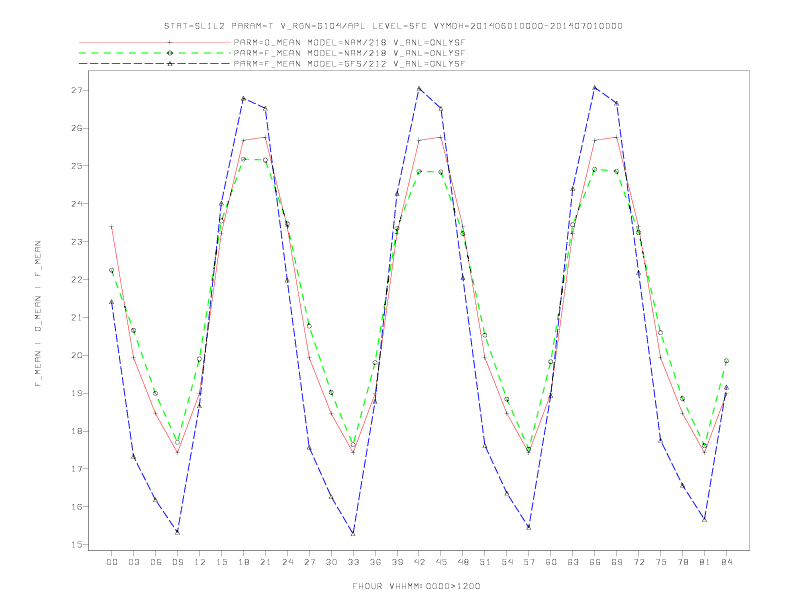Image resolution: width=792 pixels, height=612 pixels.
Task: Click green NAM circle point at hour 84
Action: (726, 361)
